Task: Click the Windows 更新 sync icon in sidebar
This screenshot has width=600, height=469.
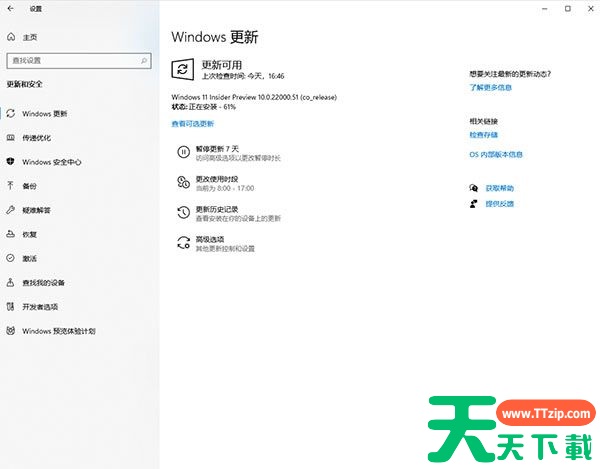Action: (x=11, y=113)
